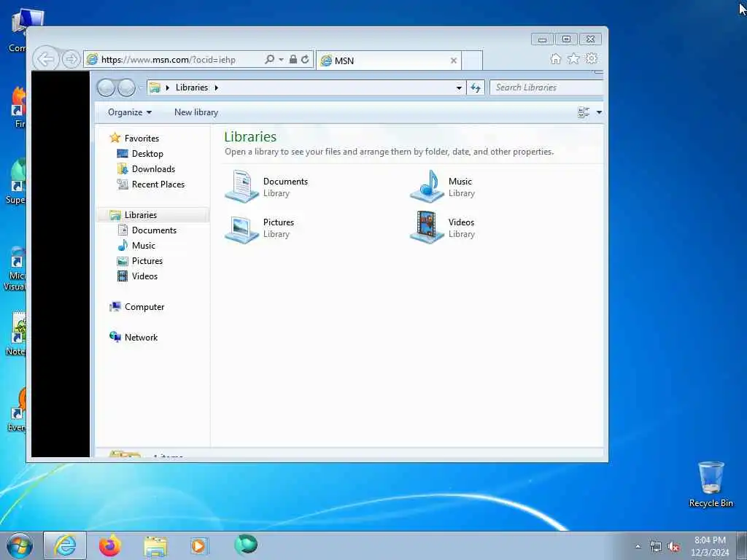Open the address bar search dropdown arrow
Viewport: 747px width, 560px height.
coord(281,60)
